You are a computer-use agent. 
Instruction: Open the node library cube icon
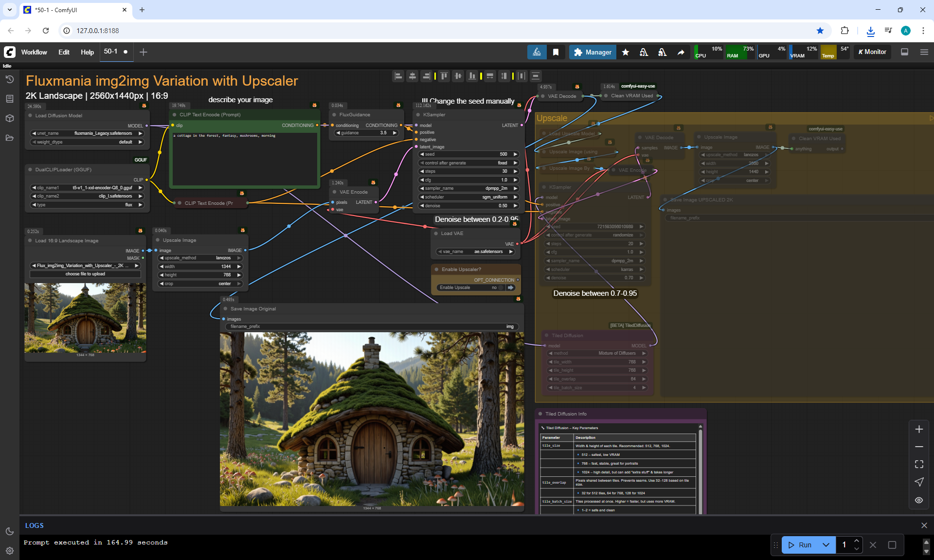pyautogui.click(x=9, y=118)
